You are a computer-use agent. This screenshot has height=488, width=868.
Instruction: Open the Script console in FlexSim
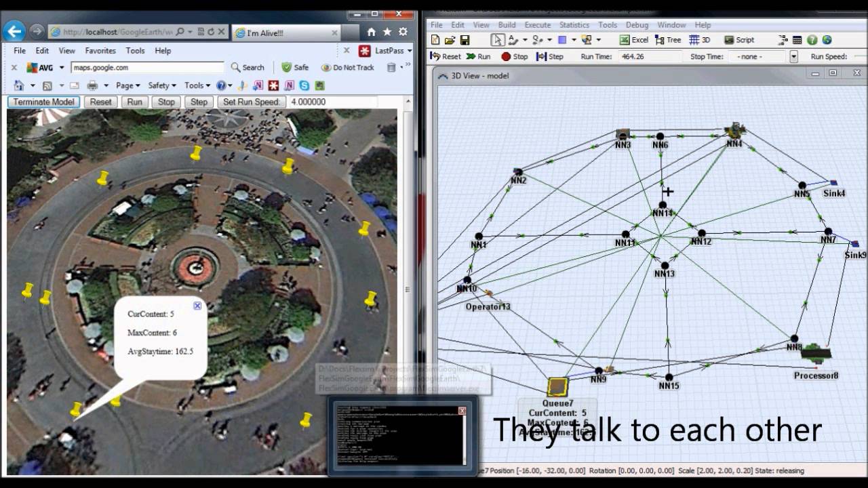click(739, 40)
